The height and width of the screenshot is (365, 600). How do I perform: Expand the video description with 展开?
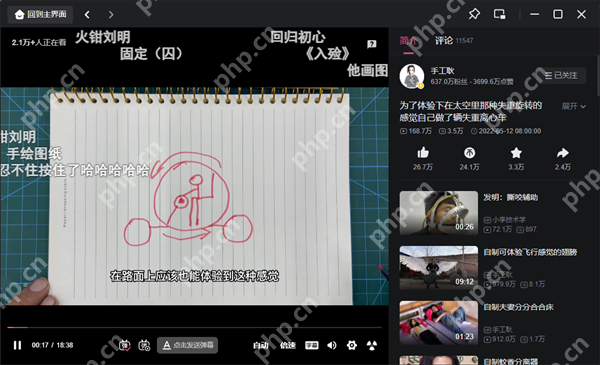(574, 106)
